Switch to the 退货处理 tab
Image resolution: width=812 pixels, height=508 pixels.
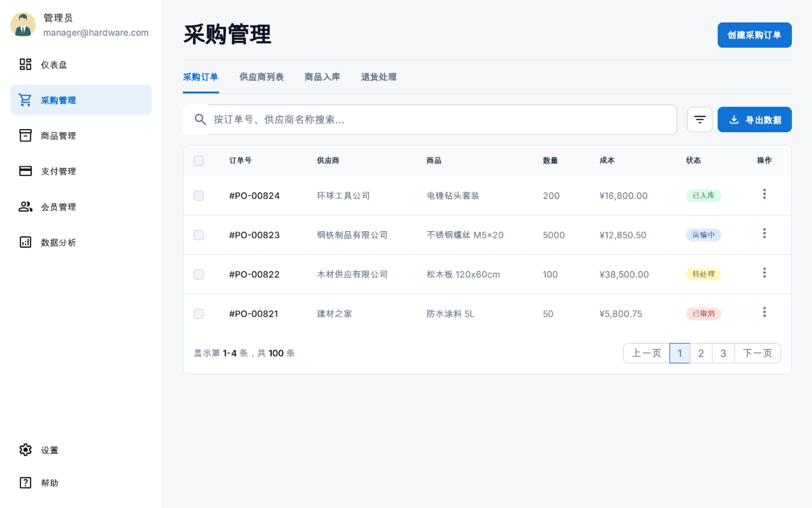pyautogui.click(x=378, y=77)
